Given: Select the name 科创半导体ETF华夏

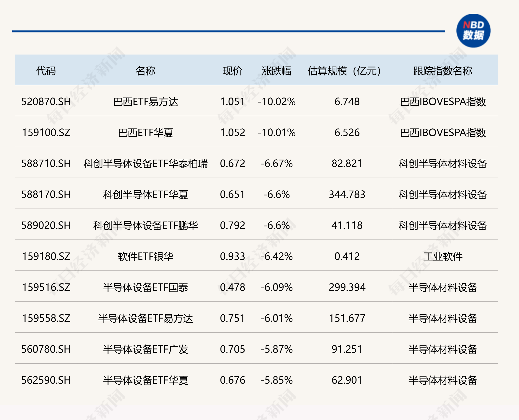Looking at the screenshot, I should pos(145,195).
